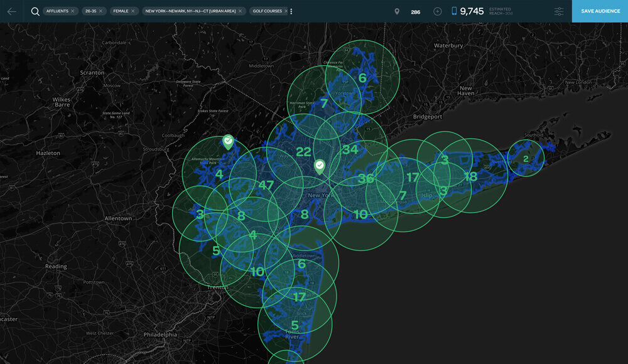Image resolution: width=628 pixels, height=364 pixels.
Task: Add a location with the plus circle icon
Action: click(437, 12)
